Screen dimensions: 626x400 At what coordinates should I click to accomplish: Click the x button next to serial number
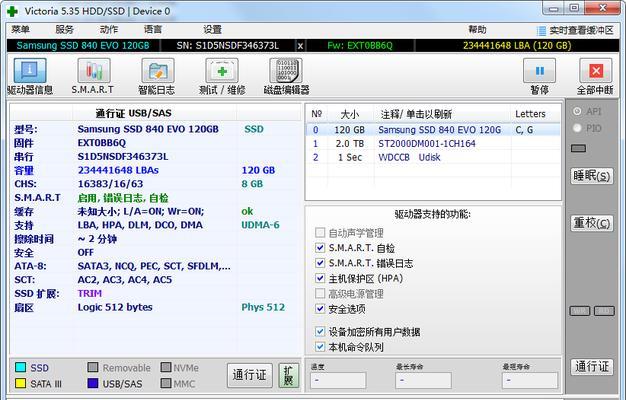point(300,46)
